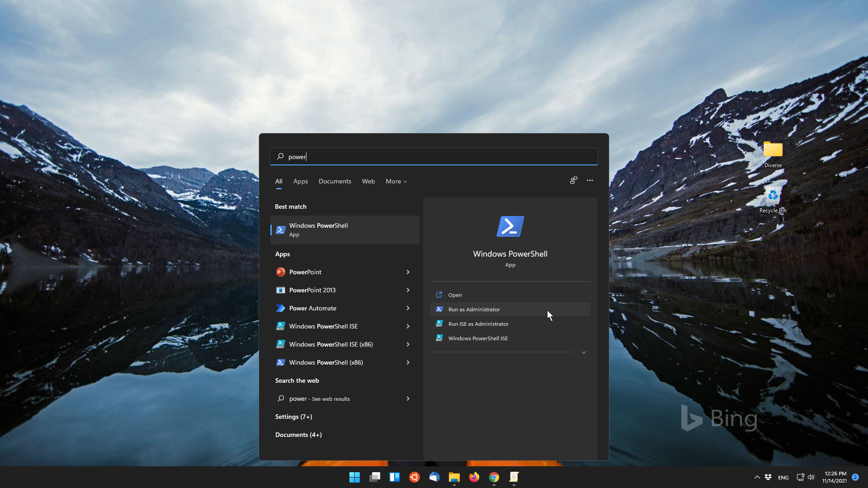Click the PowerPoint app icon in results
The height and width of the screenshot is (488, 868).
click(x=281, y=272)
